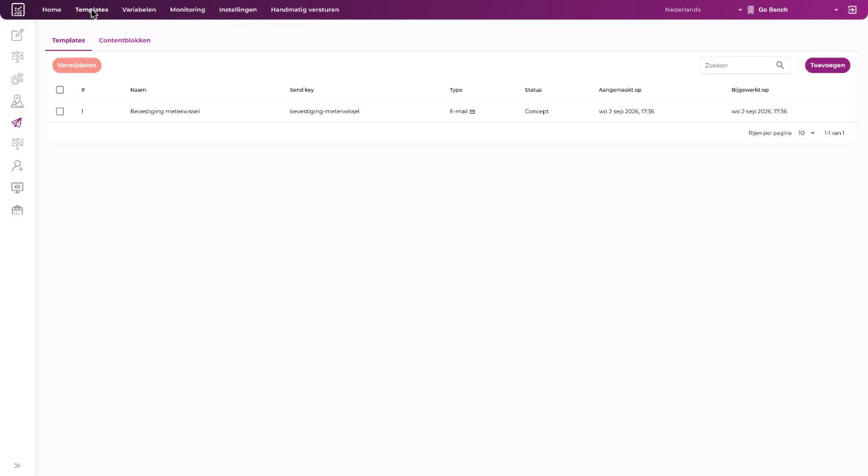
Task: Click the # column header
Action: (x=83, y=90)
